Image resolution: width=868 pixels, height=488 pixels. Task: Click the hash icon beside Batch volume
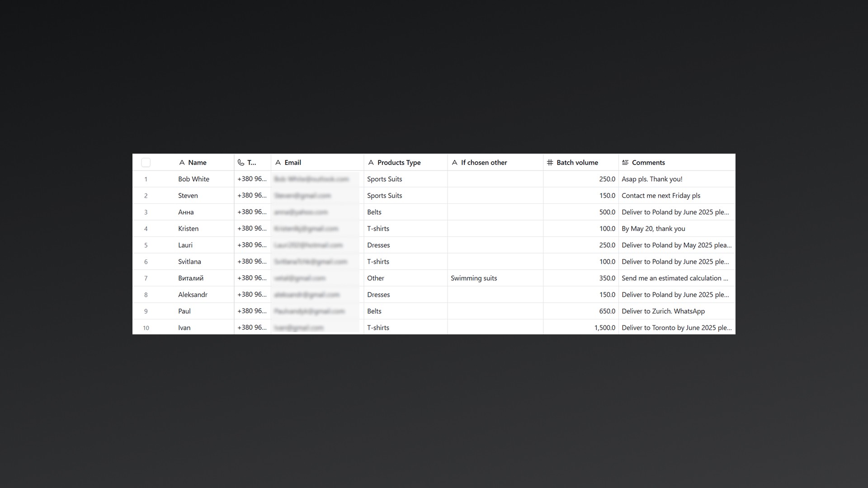tap(550, 163)
